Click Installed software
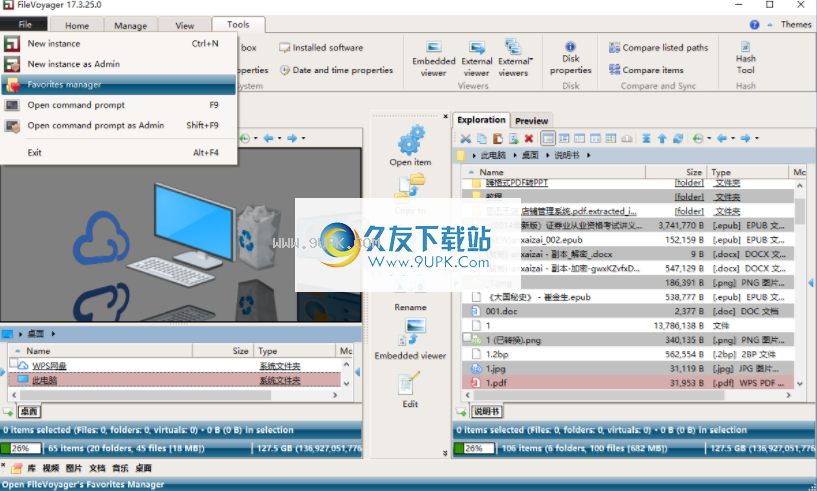 [321, 48]
